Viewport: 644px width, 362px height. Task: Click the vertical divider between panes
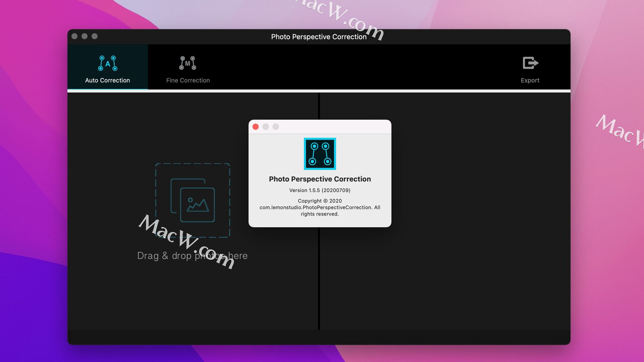point(319,278)
